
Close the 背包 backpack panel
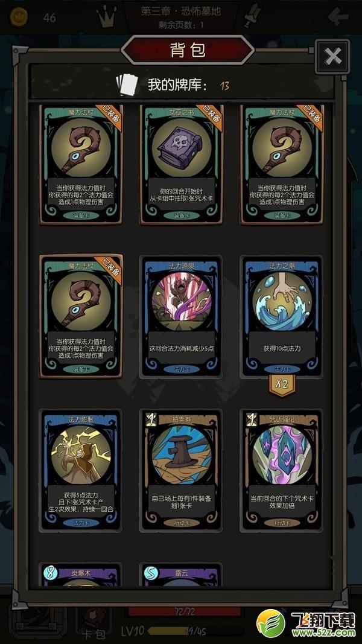(332, 56)
